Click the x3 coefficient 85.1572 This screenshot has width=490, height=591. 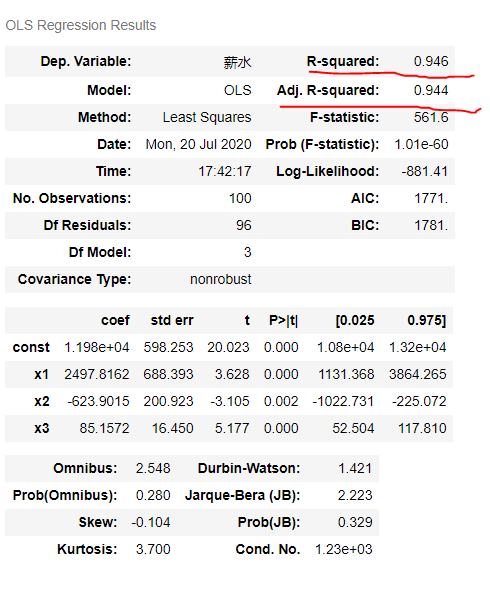pos(104,429)
